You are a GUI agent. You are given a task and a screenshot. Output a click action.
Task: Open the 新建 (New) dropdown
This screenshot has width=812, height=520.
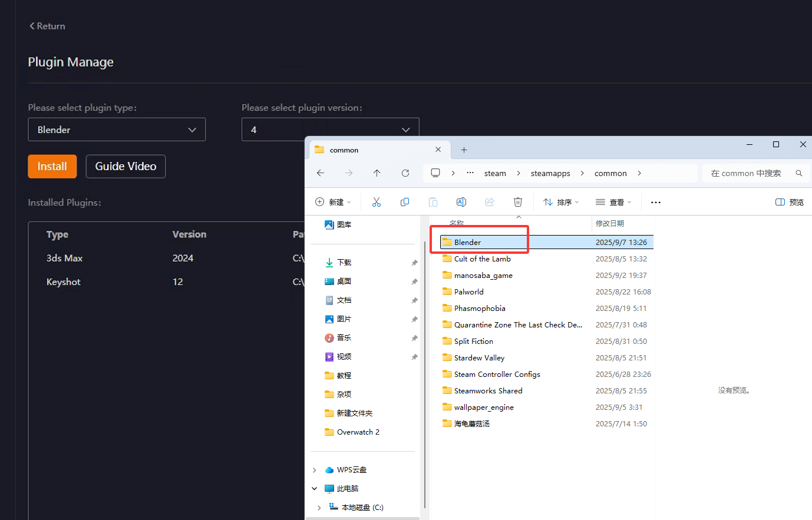(x=334, y=202)
